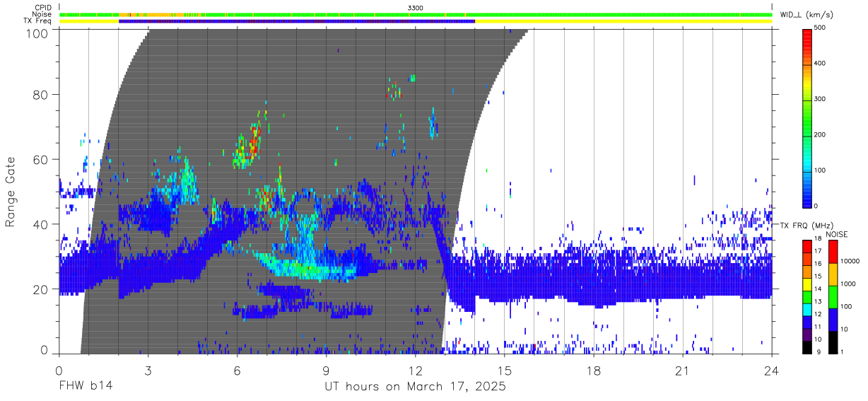Pick the red top swatch of NOISE legend
868x401 pixels.
833,251
